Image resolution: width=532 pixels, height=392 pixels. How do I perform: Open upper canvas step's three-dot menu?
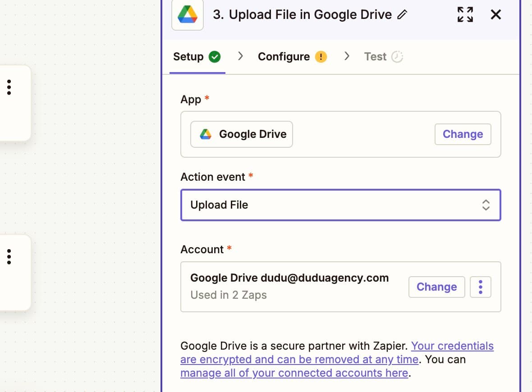coord(9,87)
